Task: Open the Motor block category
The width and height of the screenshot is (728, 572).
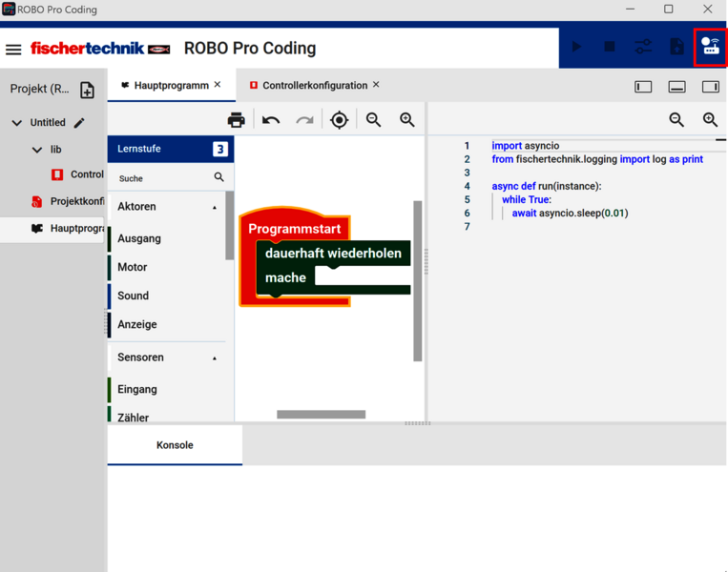Action: point(166,267)
